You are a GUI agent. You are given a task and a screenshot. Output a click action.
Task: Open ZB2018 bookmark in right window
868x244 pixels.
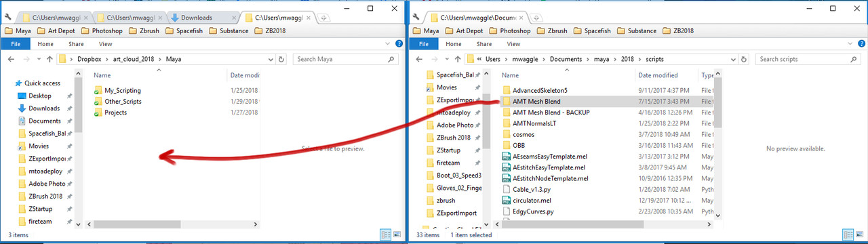(x=679, y=30)
